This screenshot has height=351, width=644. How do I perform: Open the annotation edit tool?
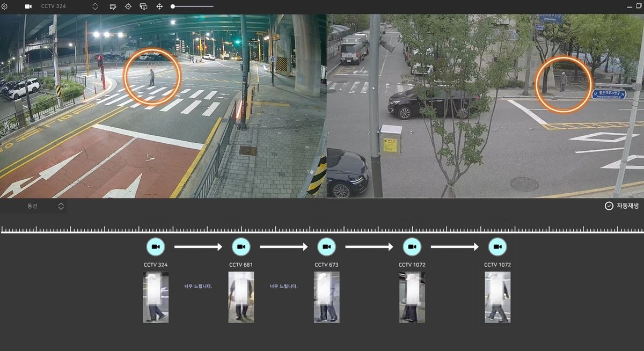point(113,6)
